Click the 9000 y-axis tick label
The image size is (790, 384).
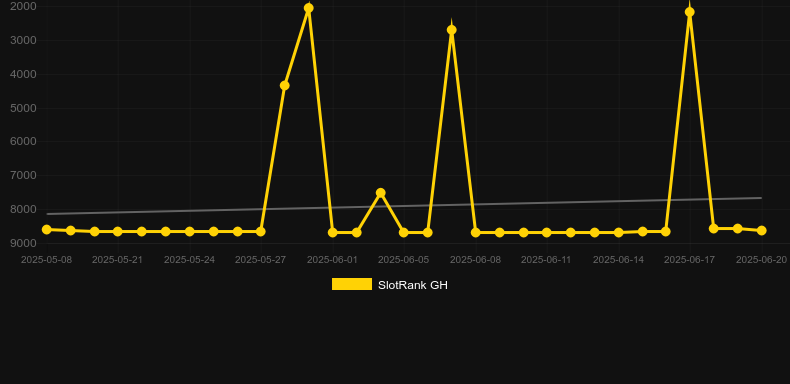pyautogui.click(x=23, y=243)
